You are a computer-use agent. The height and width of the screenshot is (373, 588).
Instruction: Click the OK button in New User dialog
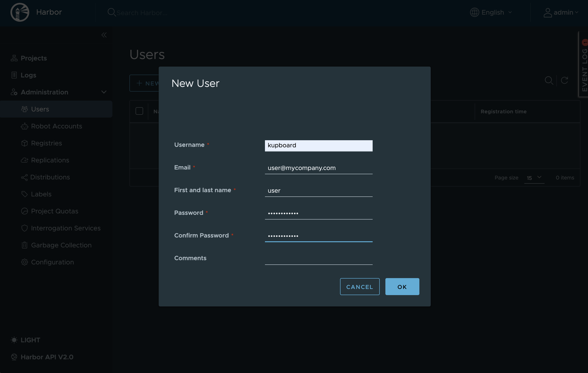tap(402, 287)
